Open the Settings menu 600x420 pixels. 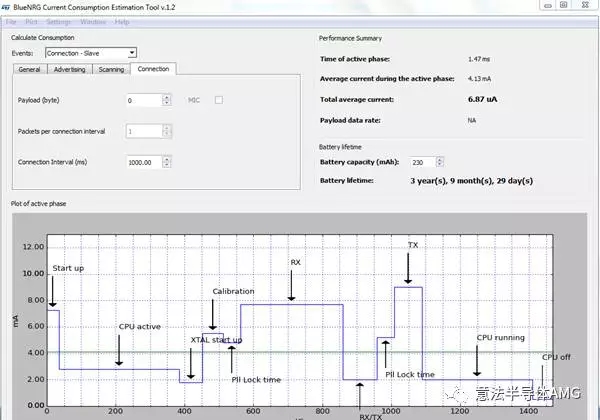point(59,22)
